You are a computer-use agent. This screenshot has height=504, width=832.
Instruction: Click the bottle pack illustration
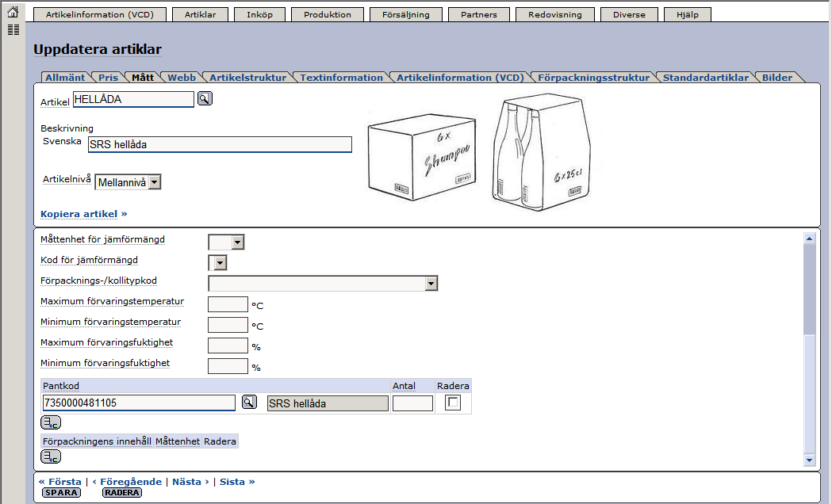[542, 153]
